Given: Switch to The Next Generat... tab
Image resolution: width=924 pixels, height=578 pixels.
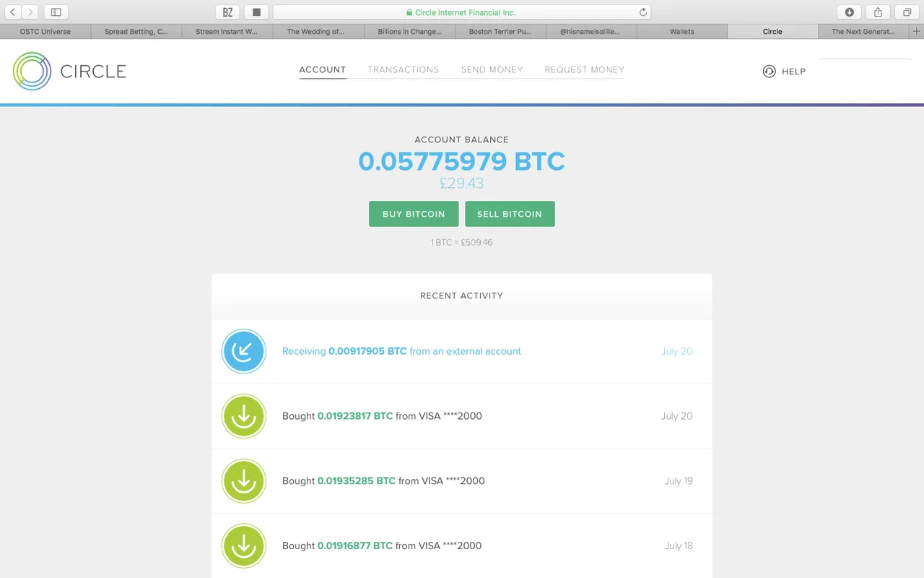Looking at the screenshot, I should [863, 32].
